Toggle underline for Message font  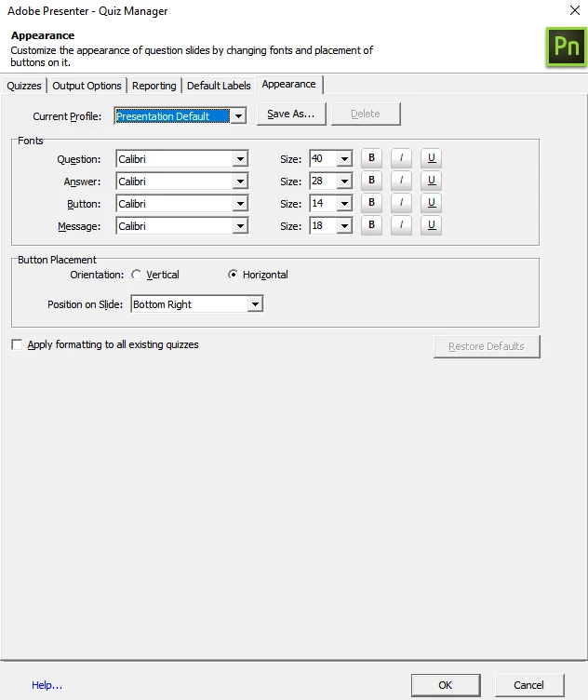point(431,225)
